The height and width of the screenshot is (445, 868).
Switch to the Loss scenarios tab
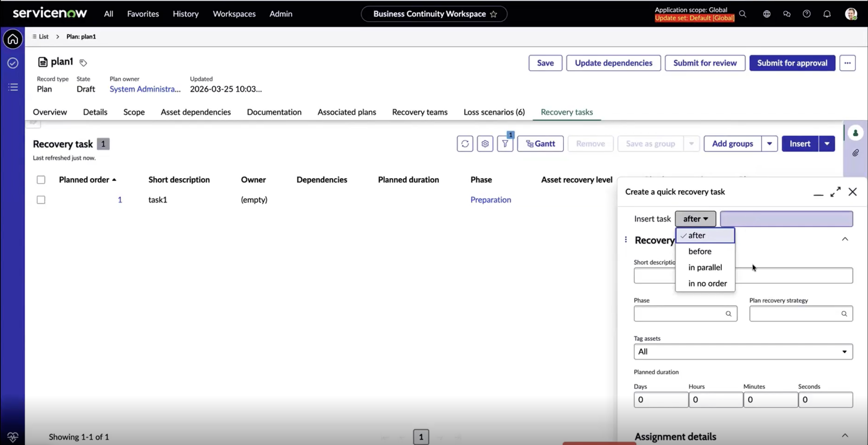click(494, 112)
